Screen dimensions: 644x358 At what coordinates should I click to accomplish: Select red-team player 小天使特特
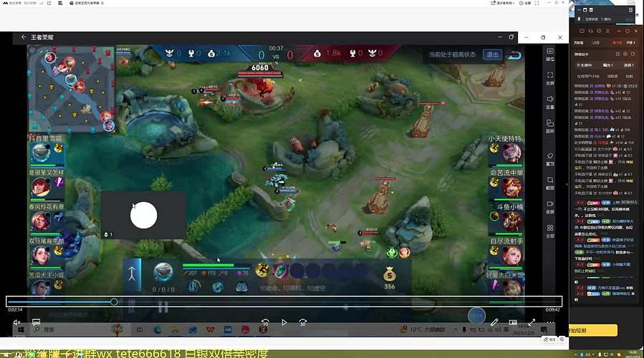click(x=511, y=153)
